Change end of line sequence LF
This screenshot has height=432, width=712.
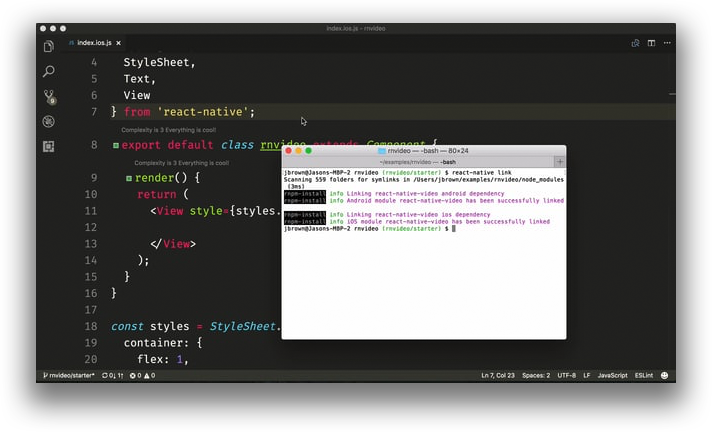click(587, 376)
